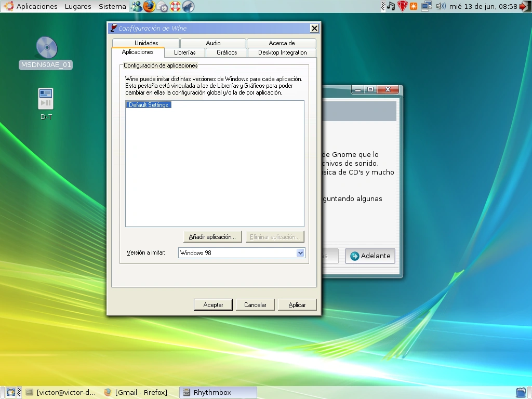Launch the Firefox browser from the panel
Image resolution: width=532 pixels, height=399 pixels.
point(149,6)
